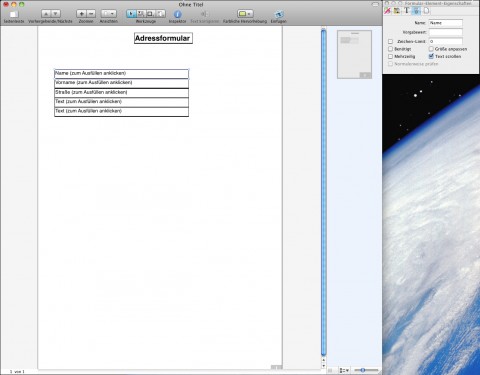The image size is (480, 375).
Task: Zoom out with the minus button
Action: pyautogui.click(x=91, y=14)
